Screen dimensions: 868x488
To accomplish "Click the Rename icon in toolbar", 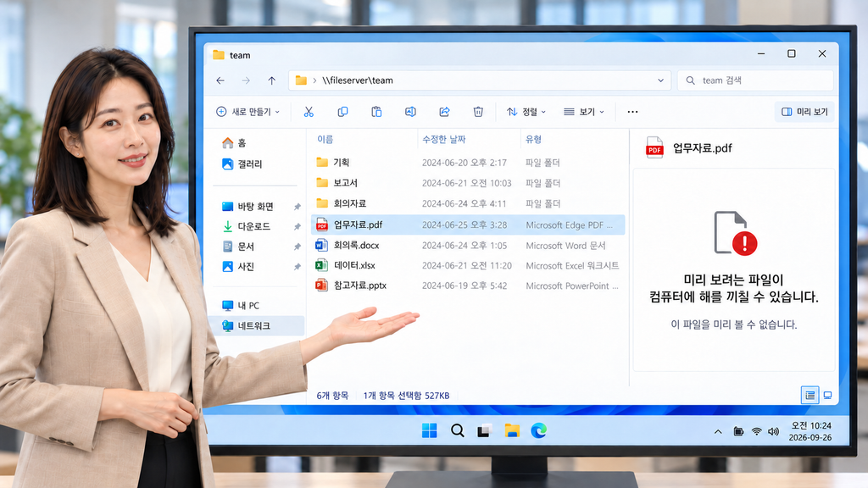I will point(410,112).
